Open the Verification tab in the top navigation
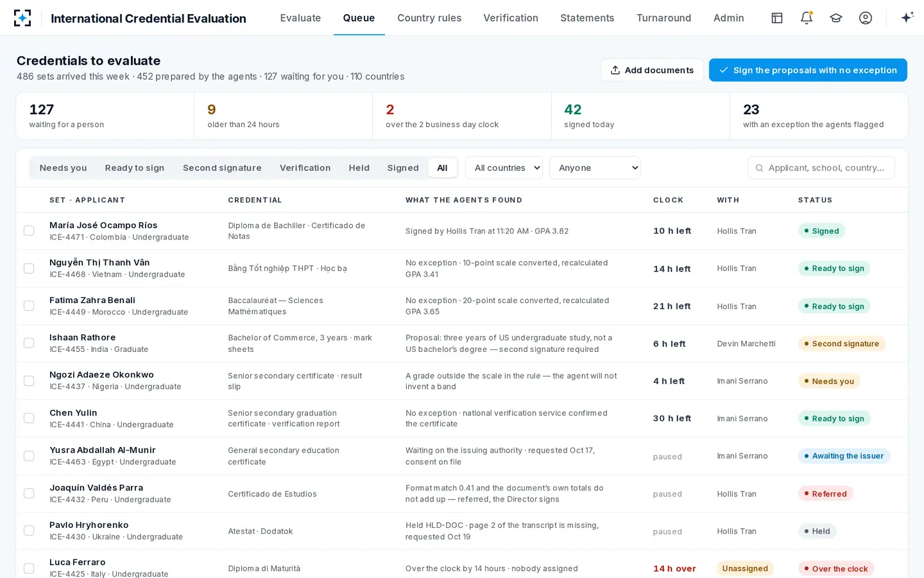The height and width of the screenshot is (578, 924). click(511, 18)
